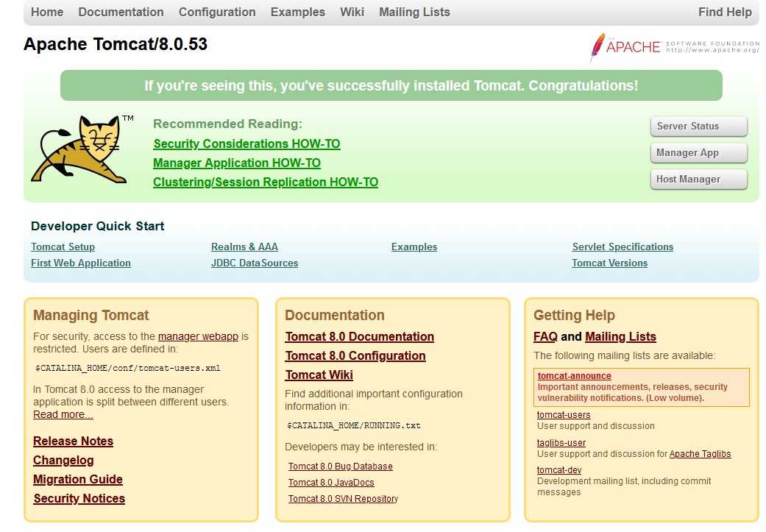
Task: Open the Tomcat Setup quick start link
Action: (63, 247)
